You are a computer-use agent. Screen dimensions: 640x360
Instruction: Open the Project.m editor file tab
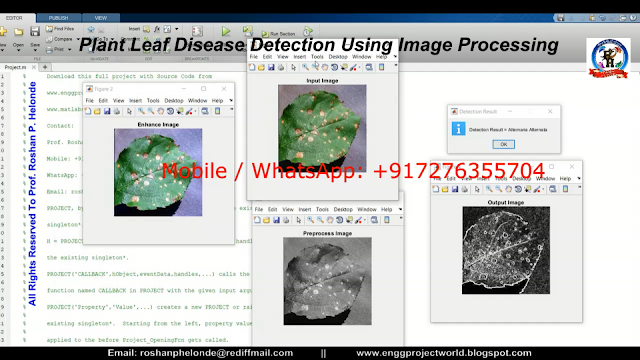16,67
